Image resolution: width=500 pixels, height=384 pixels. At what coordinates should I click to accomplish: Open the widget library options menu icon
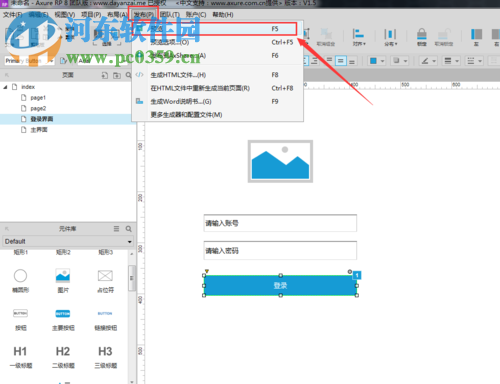116,229
